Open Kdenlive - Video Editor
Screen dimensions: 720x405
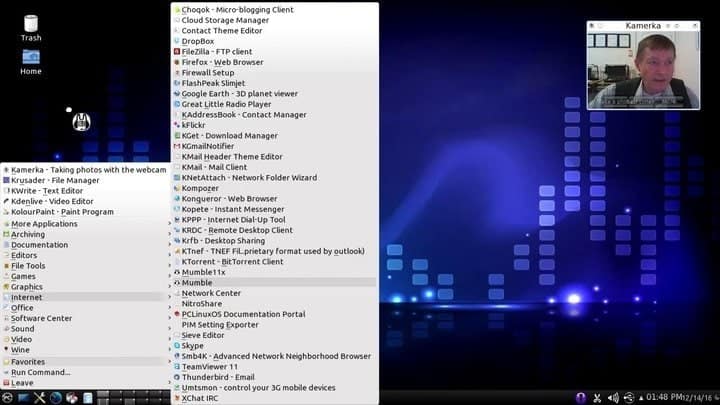click(85, 201)
